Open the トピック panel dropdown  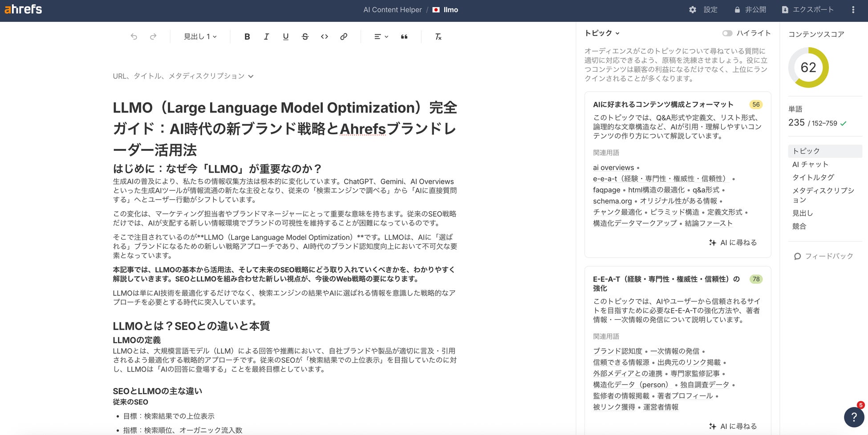(602, 33)
